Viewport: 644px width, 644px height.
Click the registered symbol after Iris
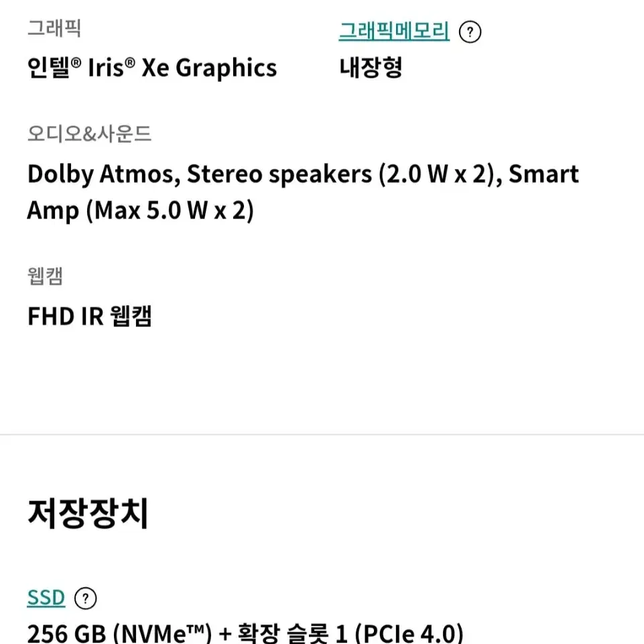tap(130, 63)
